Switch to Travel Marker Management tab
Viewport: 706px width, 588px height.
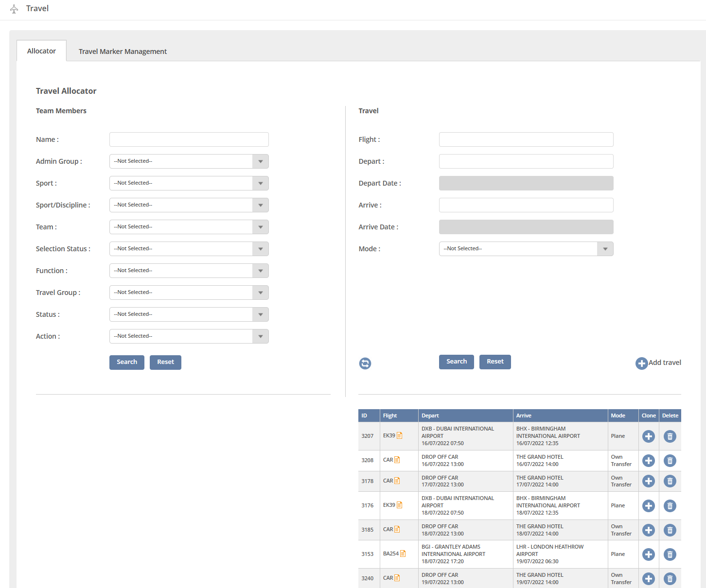click(123, 52)
